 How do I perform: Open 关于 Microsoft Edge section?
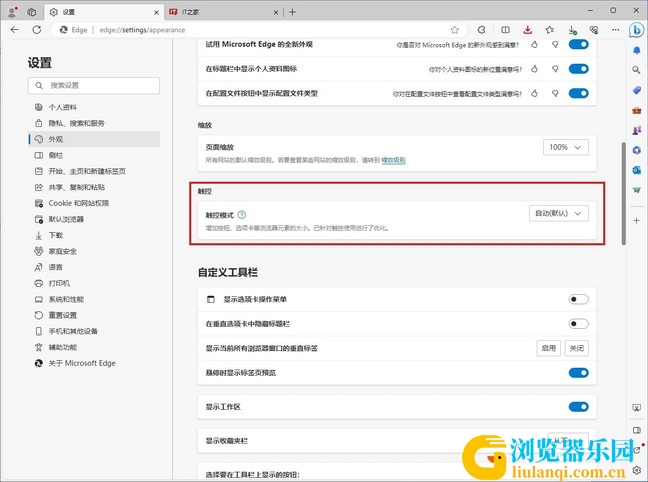(x=94, y=363)
